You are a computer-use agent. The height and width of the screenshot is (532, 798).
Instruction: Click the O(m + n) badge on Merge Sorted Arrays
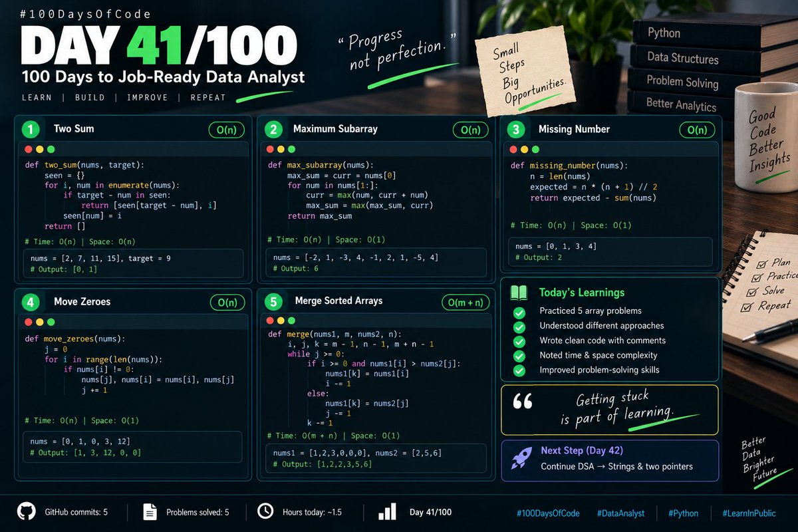[465, 303]
